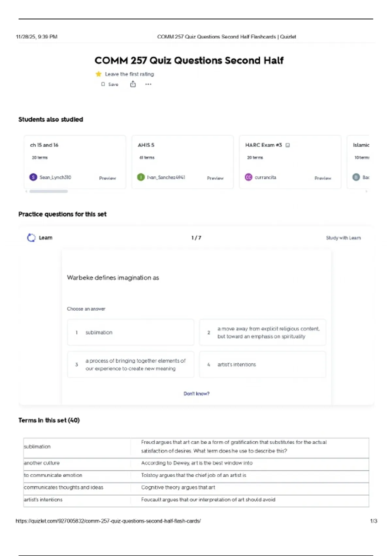The width and height of the screenshot is (392, 556).
Task: Click the horizontal carousel scrollbar
Action: (49, 191)
